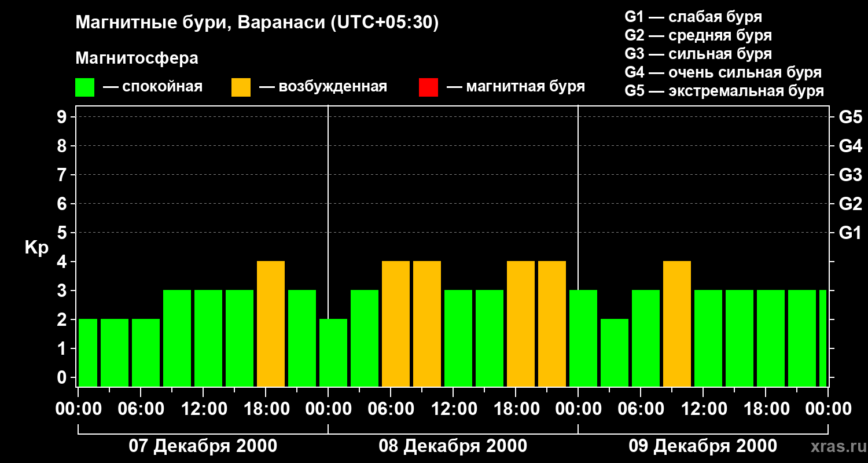The height and width of the screenshot is (463, 868).
Task: Click the xras.ru watermark link
Action: click(835, 446)
